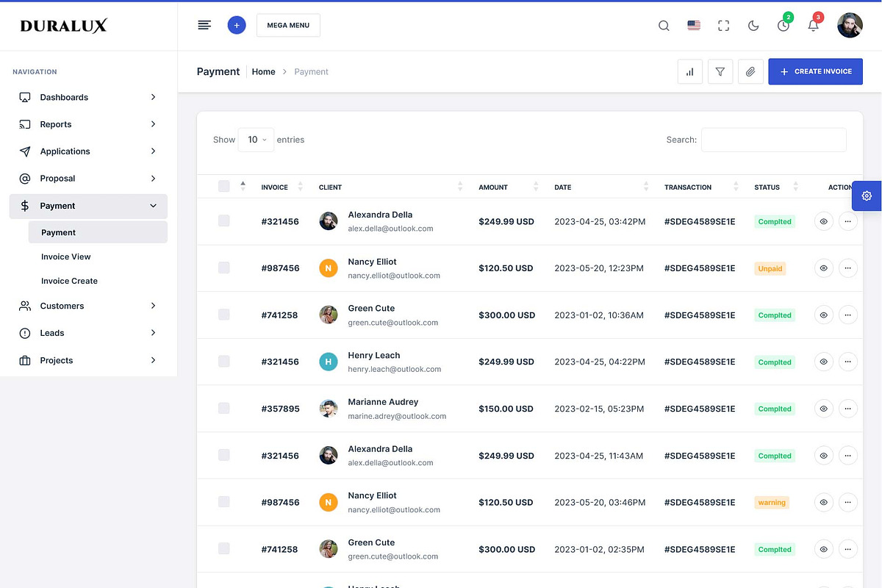This screenshot has height=588, width=882.
Task: Select the Payment submenu item
Action: pos(98,232)
